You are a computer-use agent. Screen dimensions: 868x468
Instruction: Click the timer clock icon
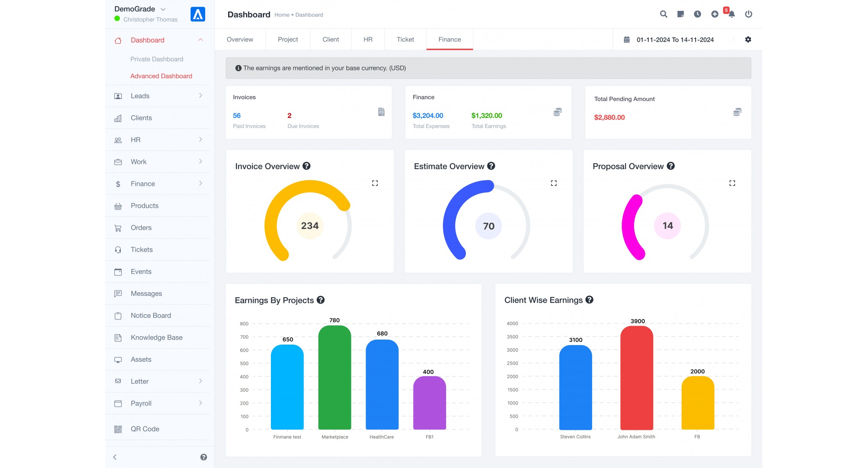(x=697, y=14)
